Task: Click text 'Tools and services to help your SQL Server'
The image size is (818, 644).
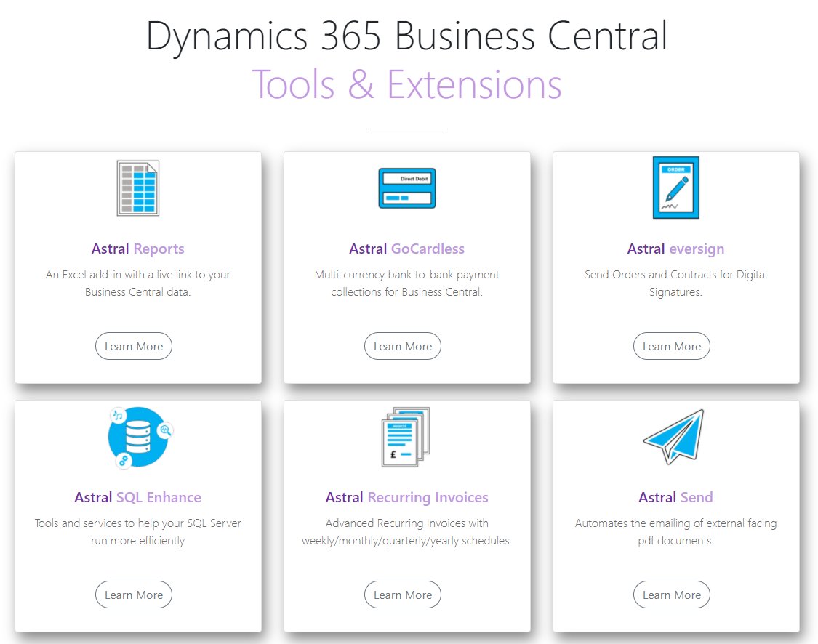Action: [x=137, y=523]
